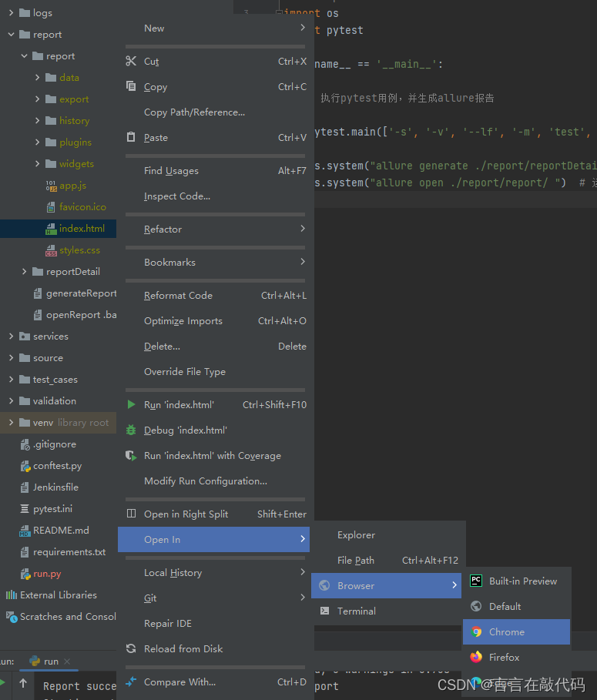Expand the history folder
Viewport: 597px width, 700px height.
[x=38, y=121]
